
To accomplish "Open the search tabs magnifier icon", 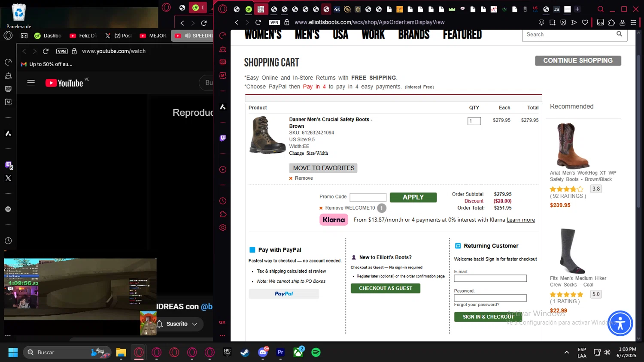I will [x=601, y=9].
